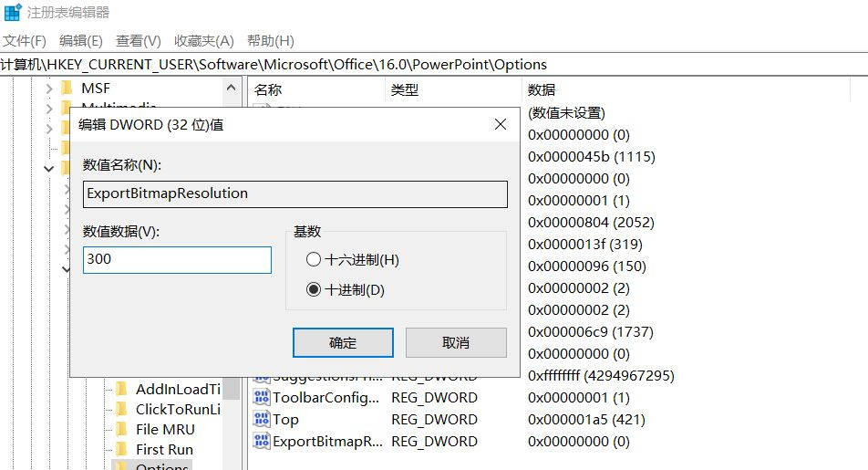Click the Top DWORD value icon
The image size is (868, 470).
(x=262, y=419)
